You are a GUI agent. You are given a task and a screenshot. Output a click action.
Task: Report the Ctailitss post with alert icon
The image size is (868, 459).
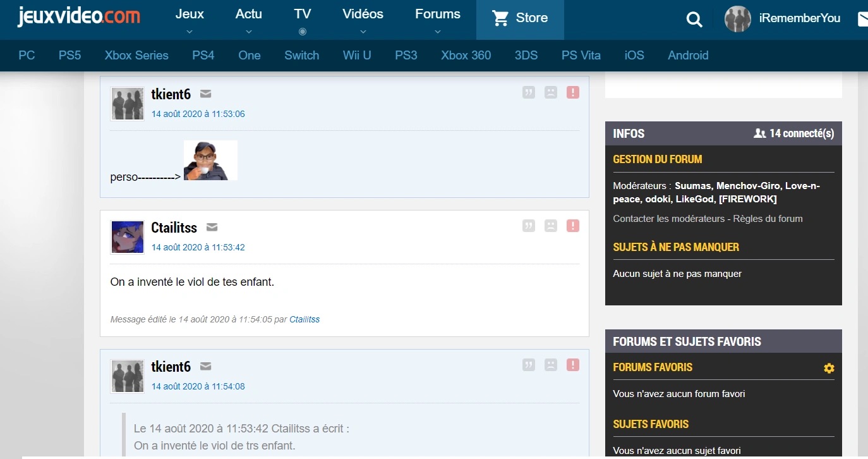pos(573,226)
